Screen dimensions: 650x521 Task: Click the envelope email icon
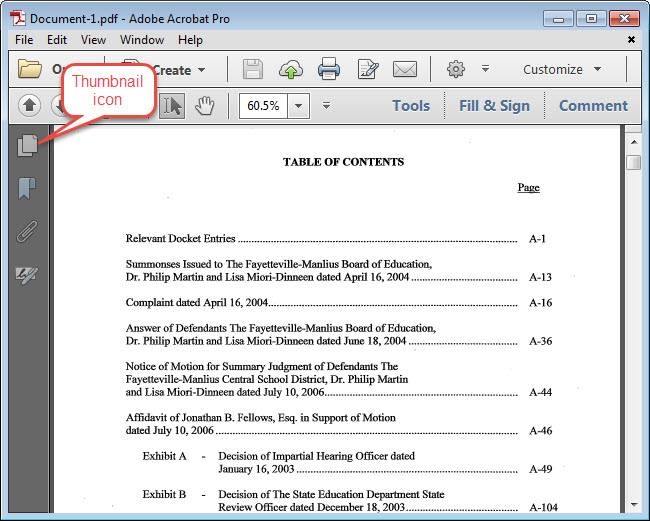(x=404, y=69)
